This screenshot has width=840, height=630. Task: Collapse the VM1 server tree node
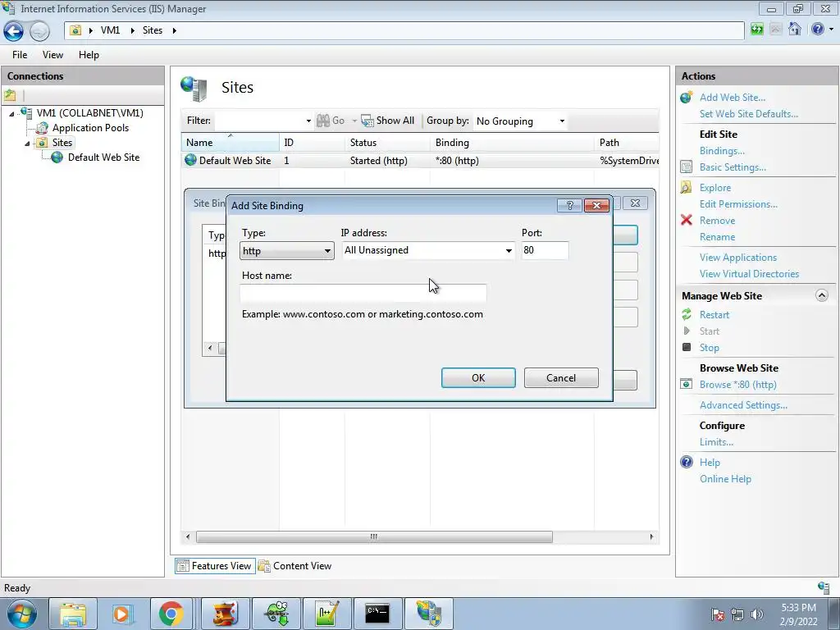click(11, 113)
